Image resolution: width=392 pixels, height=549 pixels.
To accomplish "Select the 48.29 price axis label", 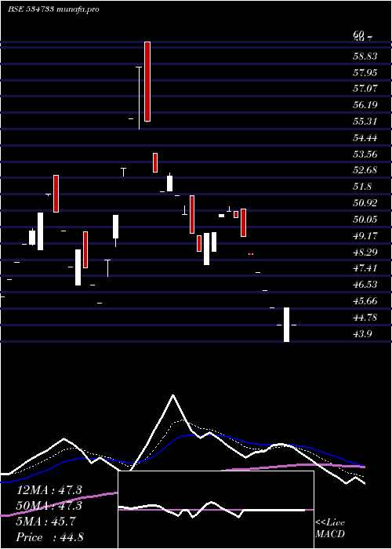I will pyautogui.click(x=365, y=252).
